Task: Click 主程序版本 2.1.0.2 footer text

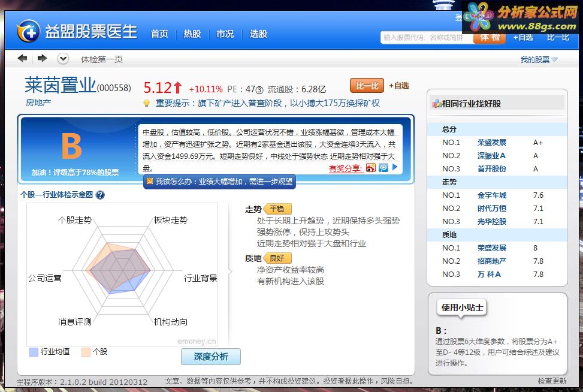Action: [82, 382]
